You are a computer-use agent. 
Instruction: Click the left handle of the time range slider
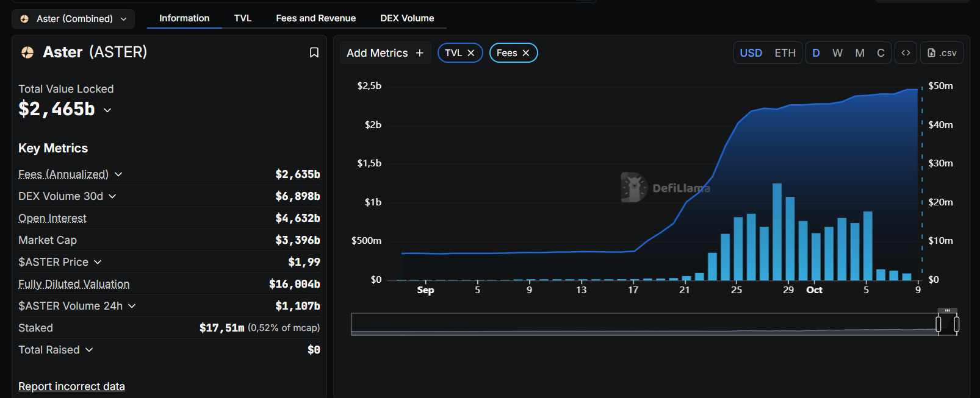pos(939,325)
